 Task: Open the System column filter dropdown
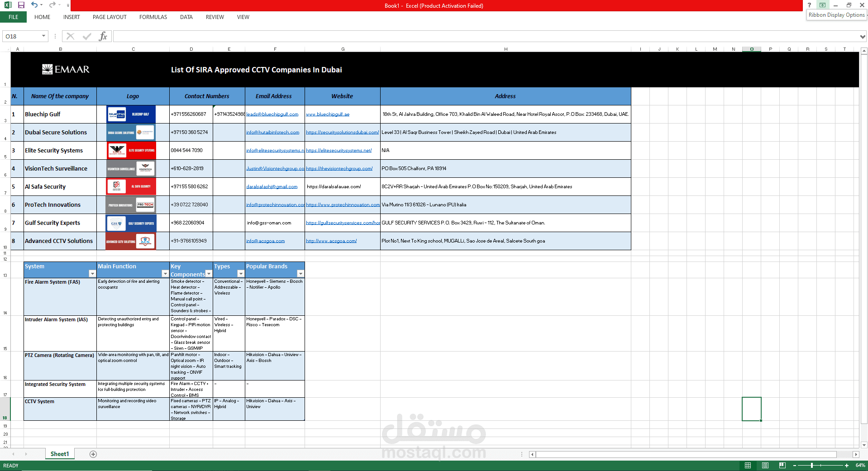click(x=92, y=274)
